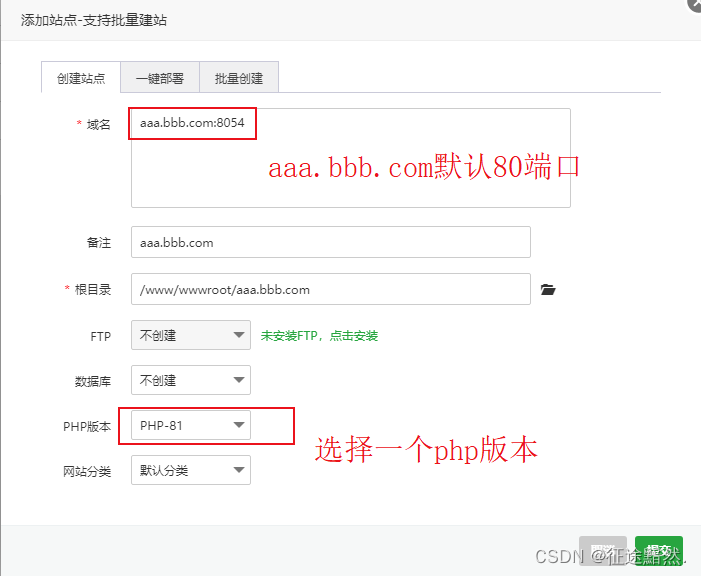The width and height of the screenshot is (701, 576).
Task: Open the 数据库 不创建 dropdown
Action: pyautogui.click(x=191, y=380)
